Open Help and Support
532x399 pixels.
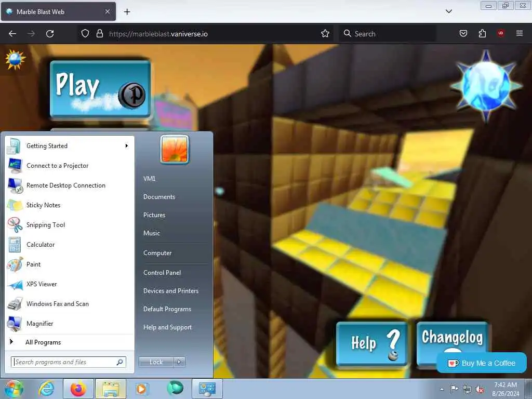coord(167,327)
